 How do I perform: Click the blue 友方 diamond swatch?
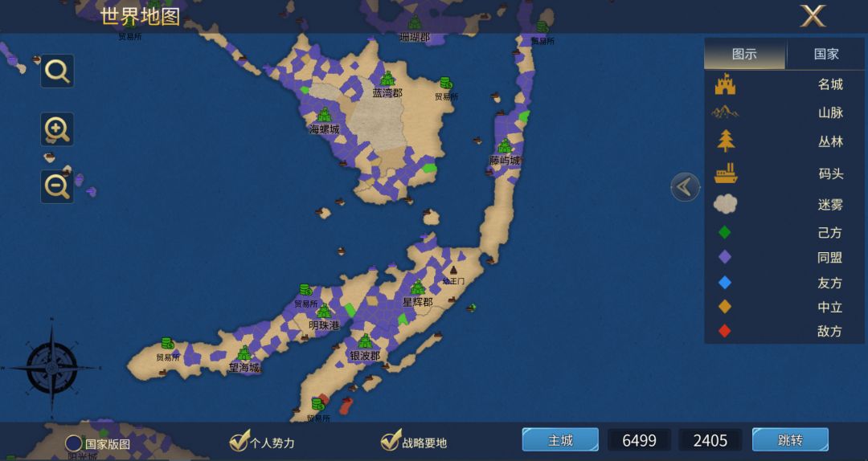click(x=725, y=283)
